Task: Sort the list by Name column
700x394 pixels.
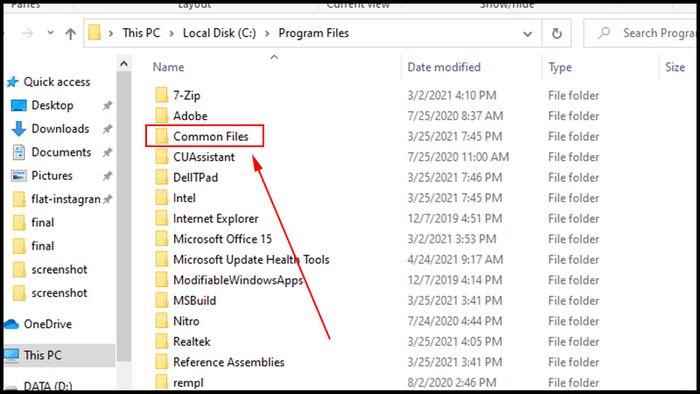Action: click(168, 67)
